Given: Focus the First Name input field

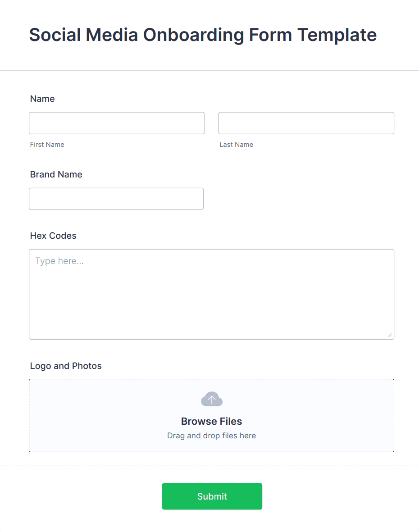Looking at the screenshot, I should click(117, 123).
